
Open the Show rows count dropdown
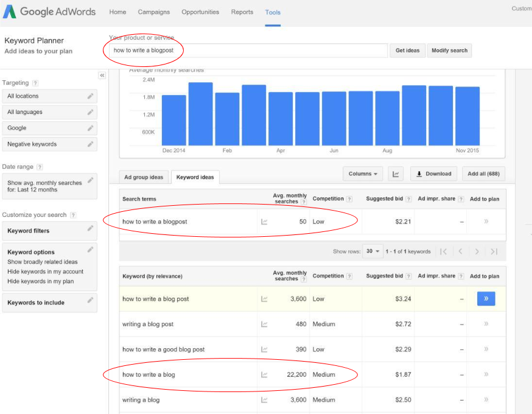[x=372, y=251]
